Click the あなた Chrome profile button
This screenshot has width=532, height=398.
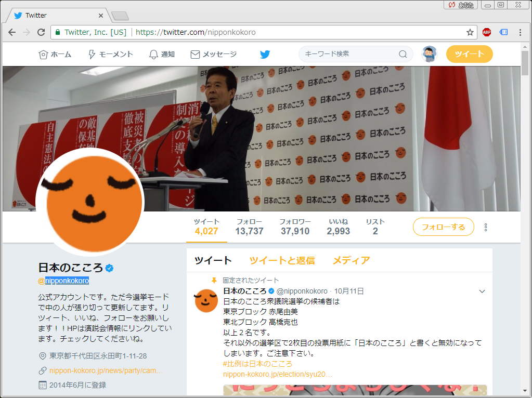coord(461,5)
